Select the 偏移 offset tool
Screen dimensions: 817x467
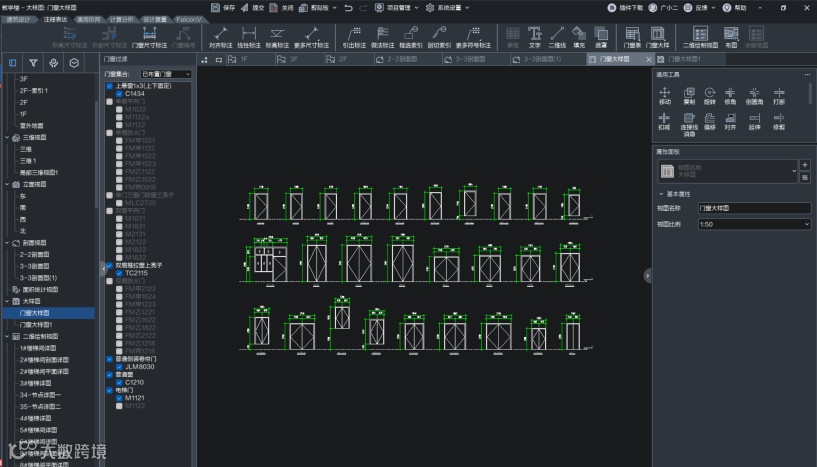tap(710, 121)
